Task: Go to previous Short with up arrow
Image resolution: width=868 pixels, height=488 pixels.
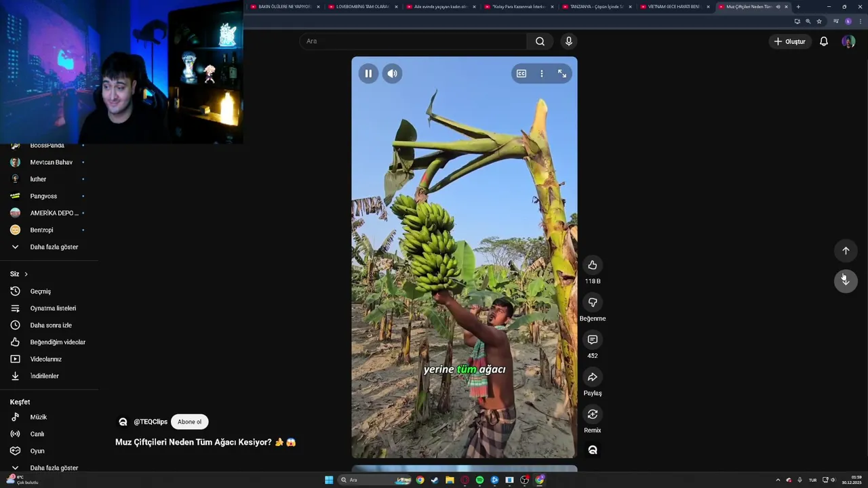Action: (x=846, y=251)
